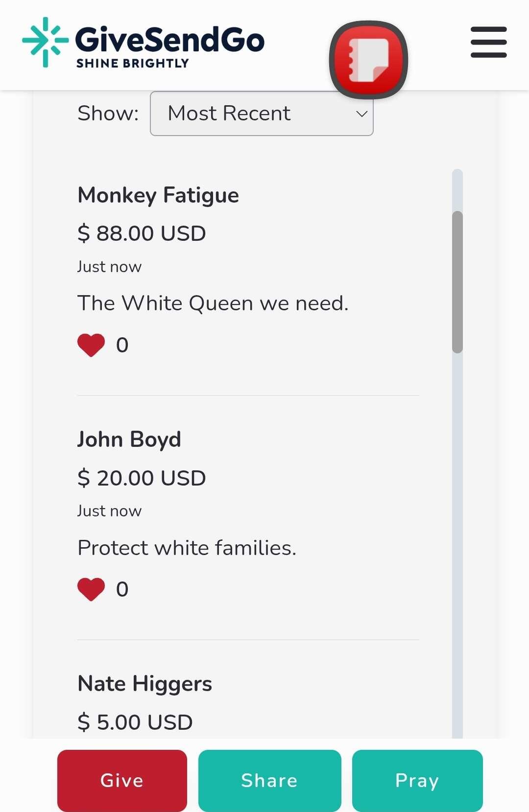Click the GiveSendGo starburst logo icon
This screenshot has width=529, height=812.
click(x=46, y=42)
